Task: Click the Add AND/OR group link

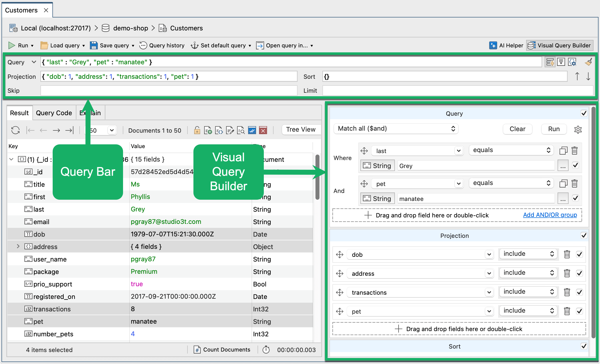Action: tap(550, 215)
